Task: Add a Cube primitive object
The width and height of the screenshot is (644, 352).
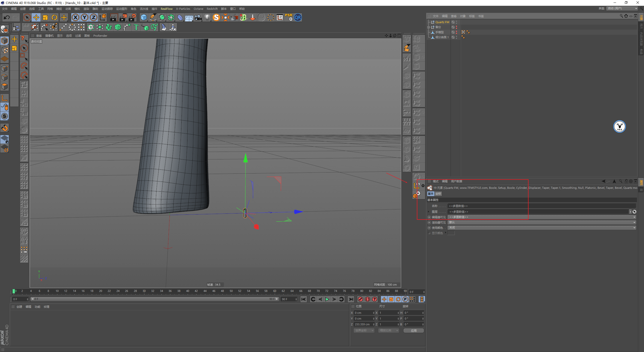Action: (144, 17)
